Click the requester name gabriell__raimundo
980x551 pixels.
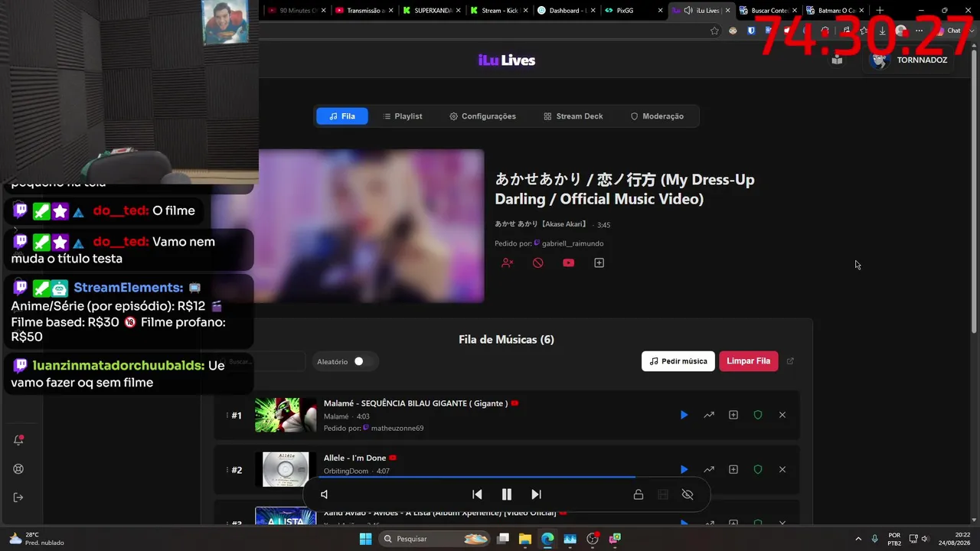coord(573,243)
